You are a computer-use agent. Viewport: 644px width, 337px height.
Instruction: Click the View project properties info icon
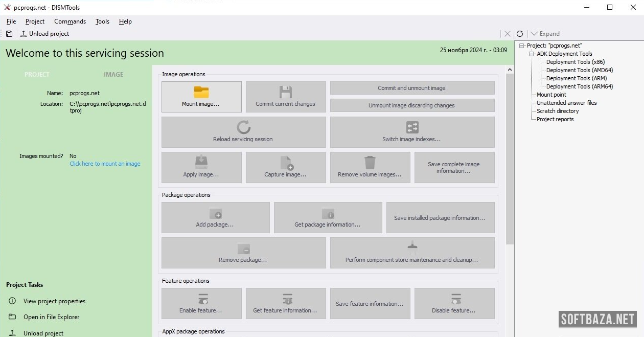[12, 301]
